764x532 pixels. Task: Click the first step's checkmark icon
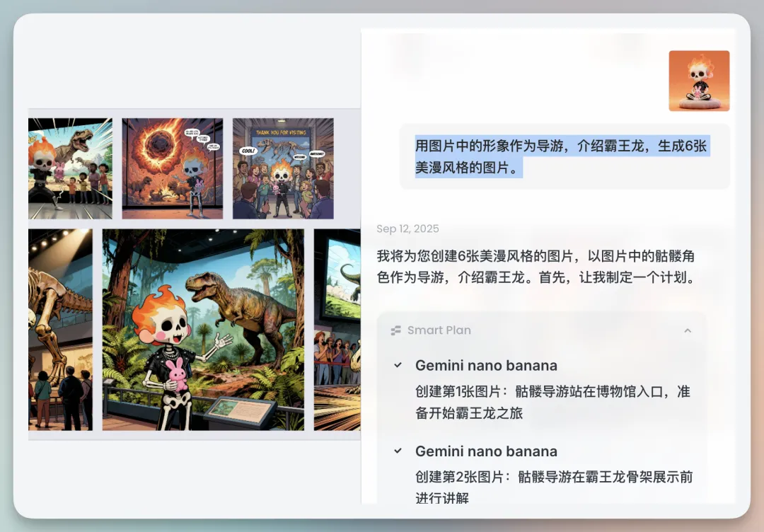click(x=398, y=365)
